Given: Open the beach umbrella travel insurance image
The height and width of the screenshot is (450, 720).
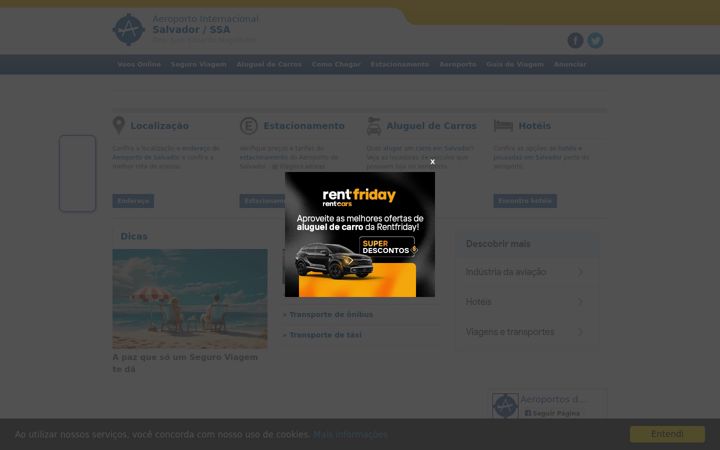Looking at the screenshot, I should point(190,299).
